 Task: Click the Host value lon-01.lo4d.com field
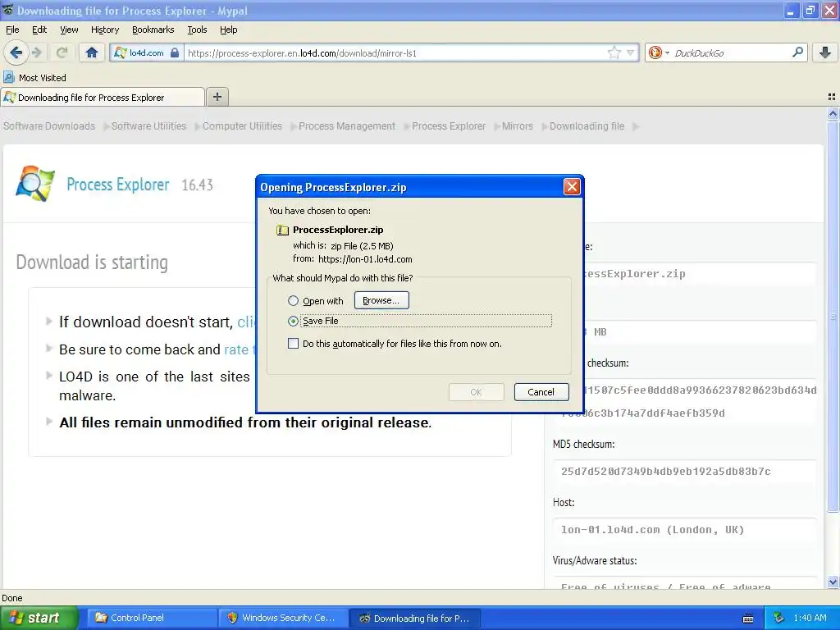coord(685,530)
